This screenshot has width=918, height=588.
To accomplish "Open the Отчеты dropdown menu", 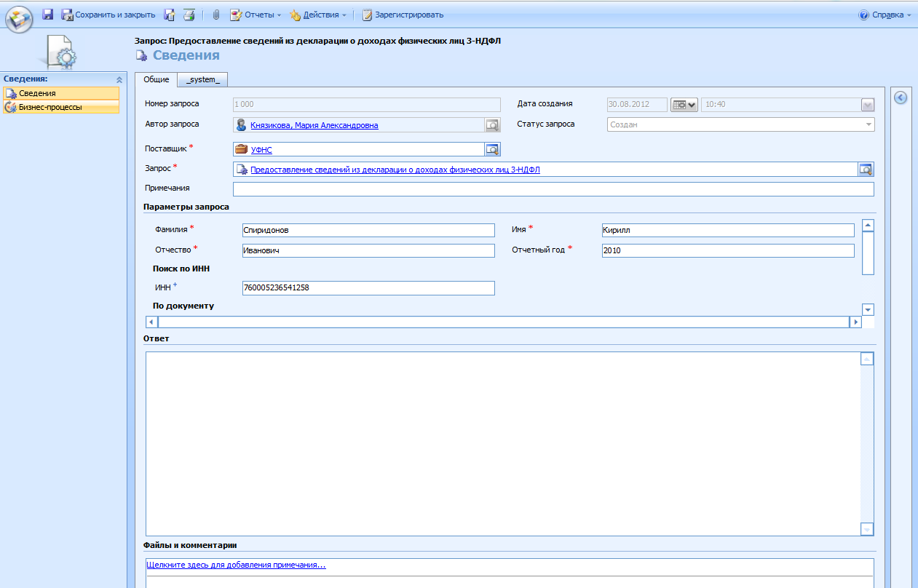I will coord(256,15).
